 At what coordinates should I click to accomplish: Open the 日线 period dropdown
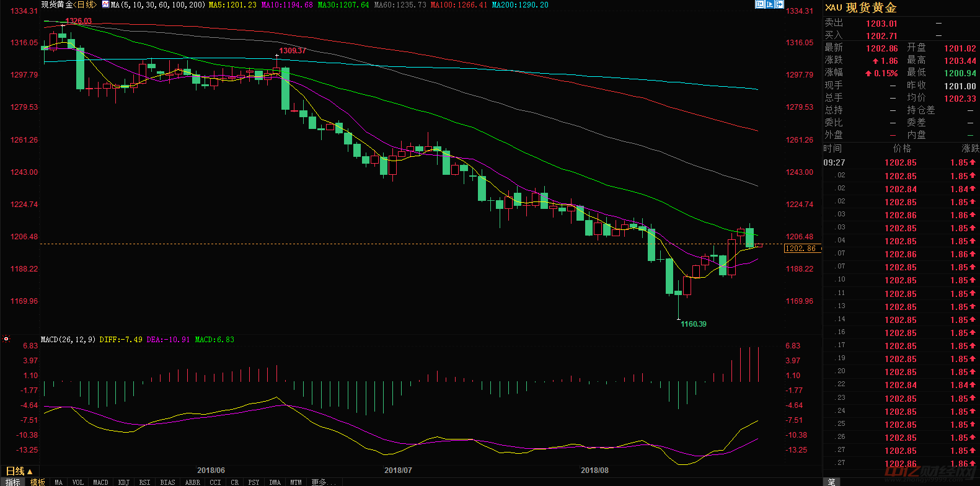click(x=19, y=471)
